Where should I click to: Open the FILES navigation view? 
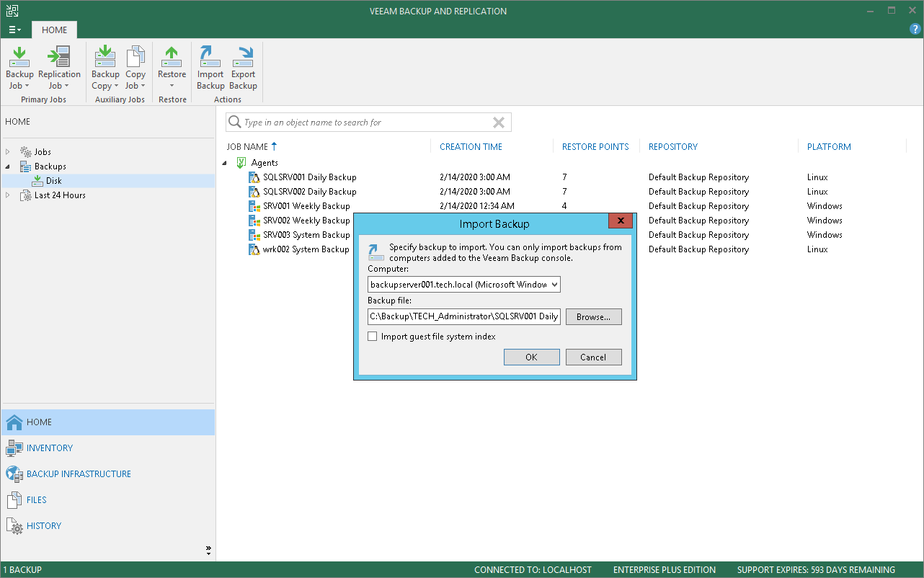pos(108,500)
